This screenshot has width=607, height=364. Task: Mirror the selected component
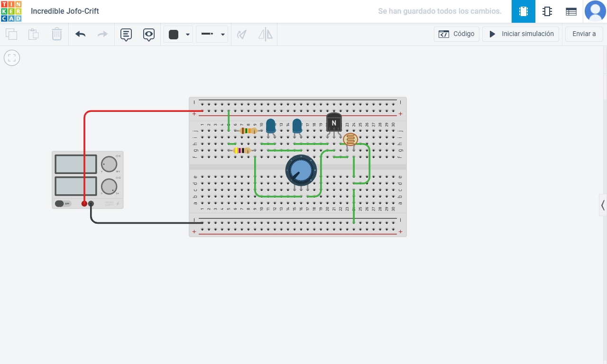coord(265,34)
